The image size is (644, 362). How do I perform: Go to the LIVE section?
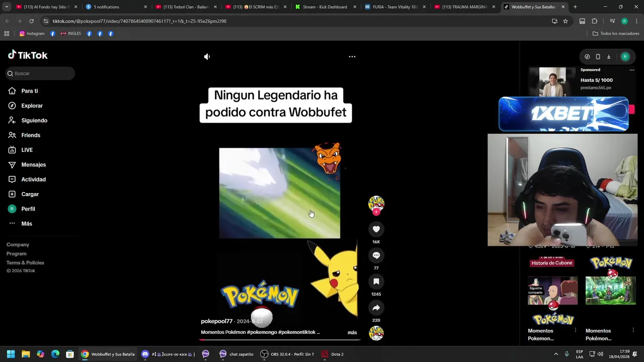click(27, 150)
